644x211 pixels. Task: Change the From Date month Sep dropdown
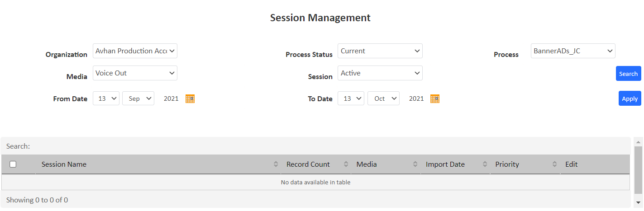tap(138, 98)
